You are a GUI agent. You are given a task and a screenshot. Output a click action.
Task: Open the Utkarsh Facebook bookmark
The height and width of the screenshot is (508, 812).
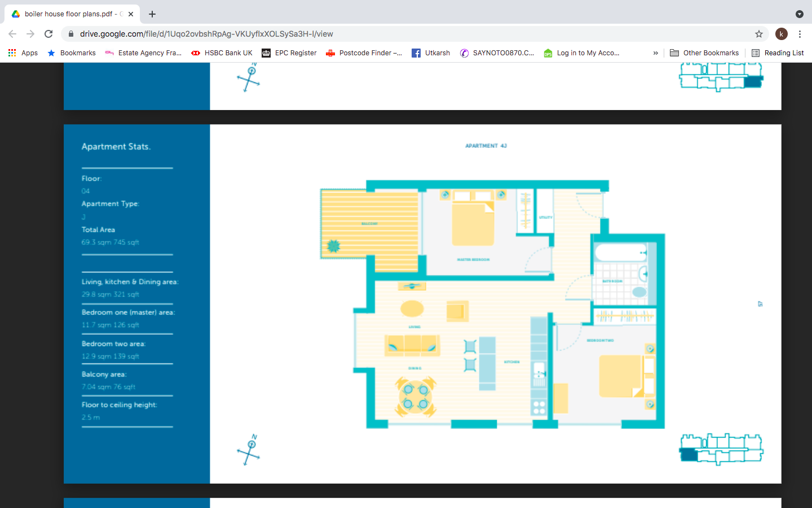pyautogui.click(x=431, y=53)
